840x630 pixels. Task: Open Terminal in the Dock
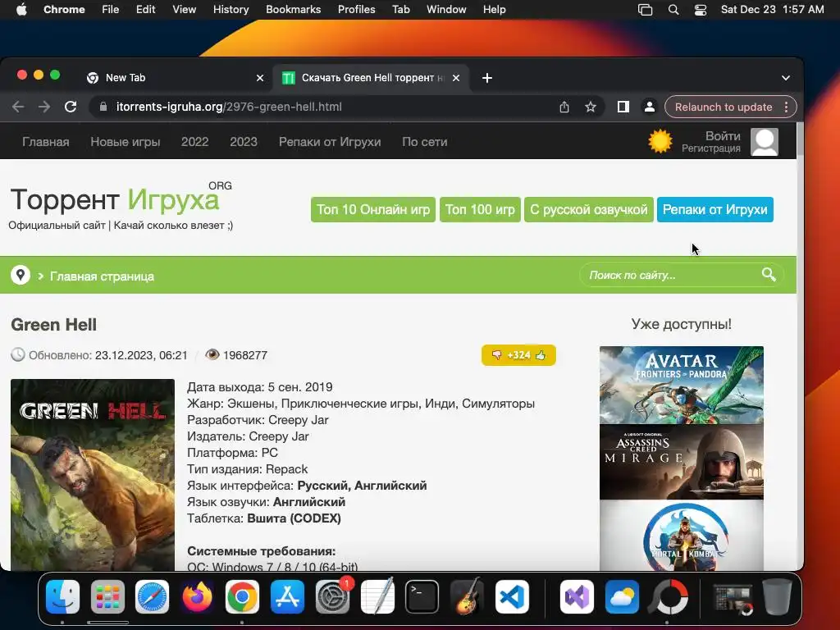(x=422, y=597)
